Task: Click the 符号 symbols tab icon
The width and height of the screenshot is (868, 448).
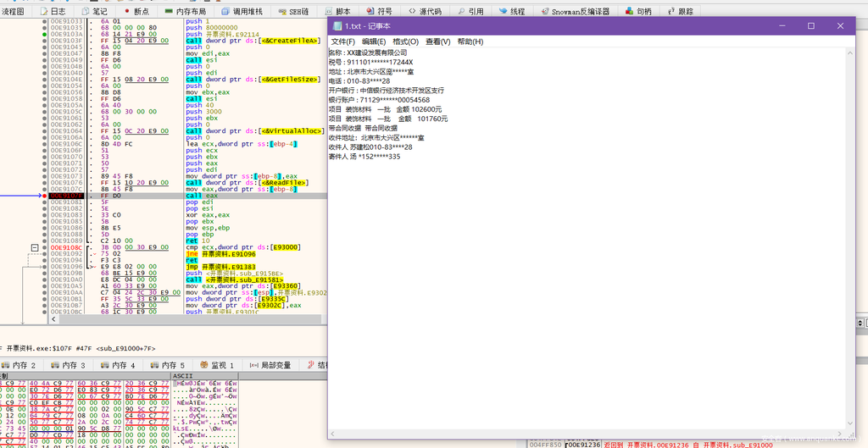Action: (x=369, y=12)
